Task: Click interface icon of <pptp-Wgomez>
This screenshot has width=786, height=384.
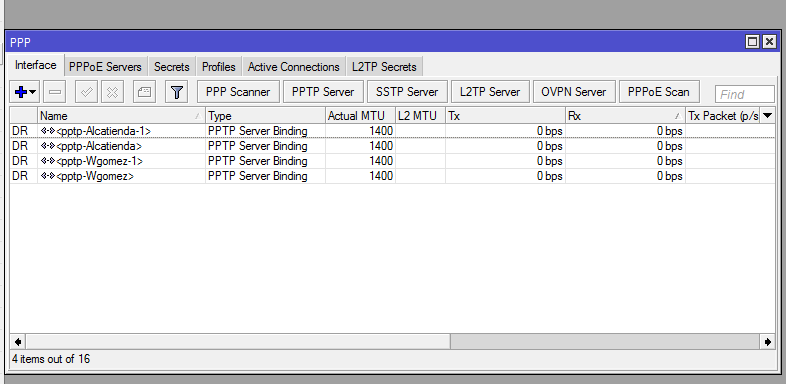Action: coord(48,176)
